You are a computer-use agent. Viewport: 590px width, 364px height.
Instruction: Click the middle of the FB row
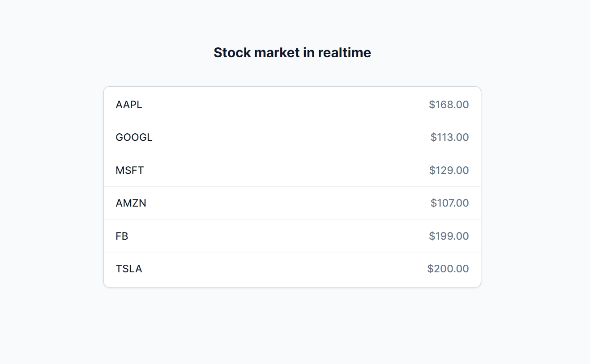292,236
